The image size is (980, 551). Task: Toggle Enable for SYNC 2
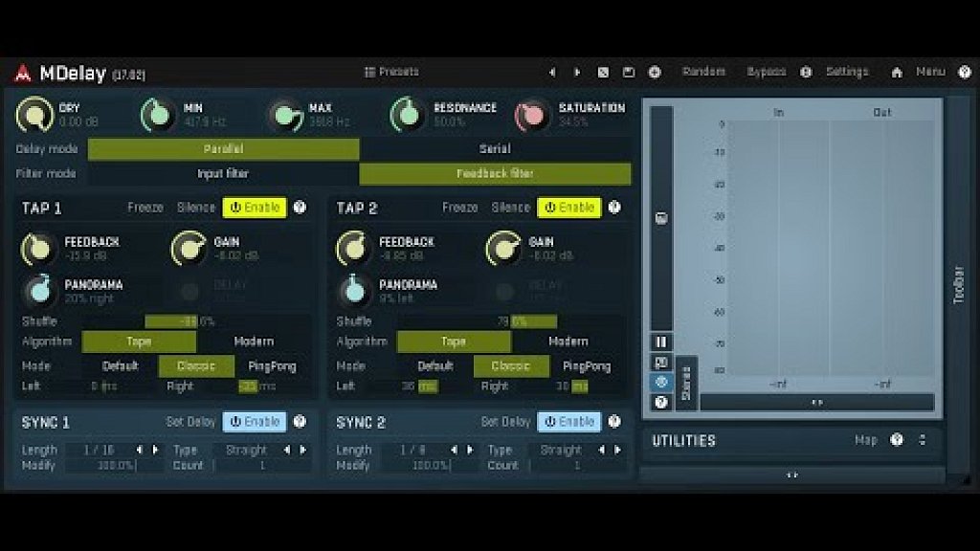click(x=568, y=422)
